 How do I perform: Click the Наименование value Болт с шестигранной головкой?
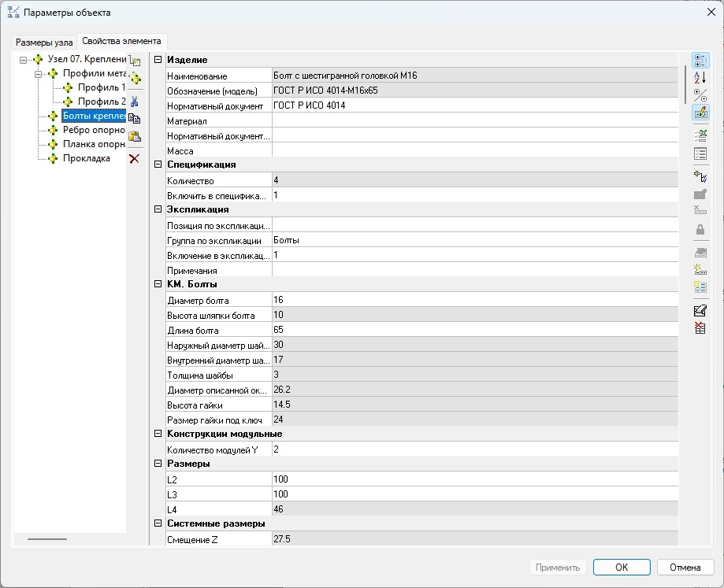475,76
